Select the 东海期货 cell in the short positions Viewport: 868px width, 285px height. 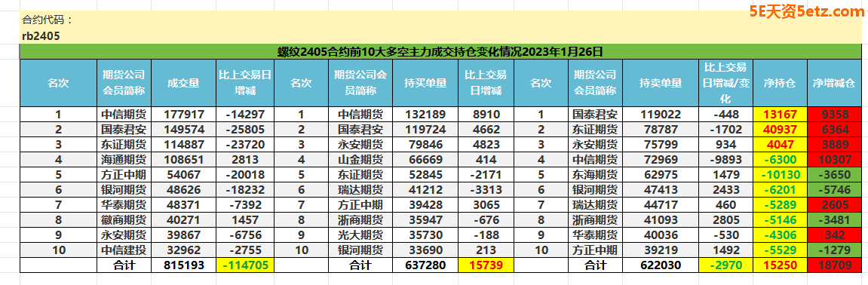(595, 174)
